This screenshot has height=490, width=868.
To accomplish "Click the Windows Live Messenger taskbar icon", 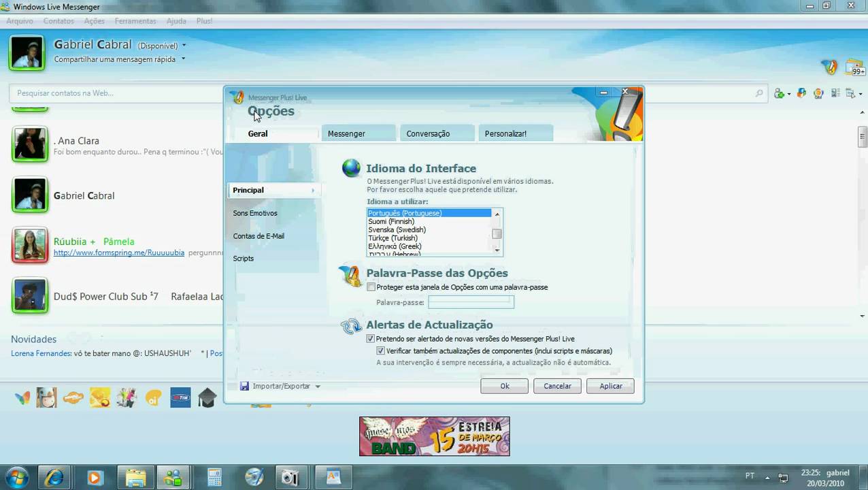I will point(174,477).
